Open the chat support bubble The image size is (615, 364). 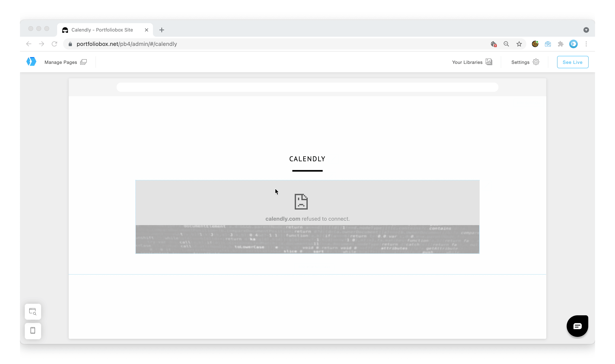(577, 326)
